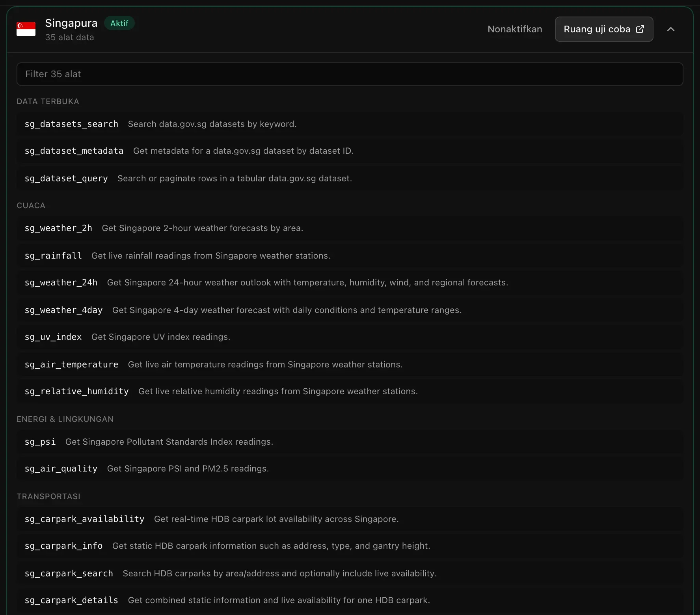
Task: Click the TRANSPORTASI section heading
Action: coord(48,496)
